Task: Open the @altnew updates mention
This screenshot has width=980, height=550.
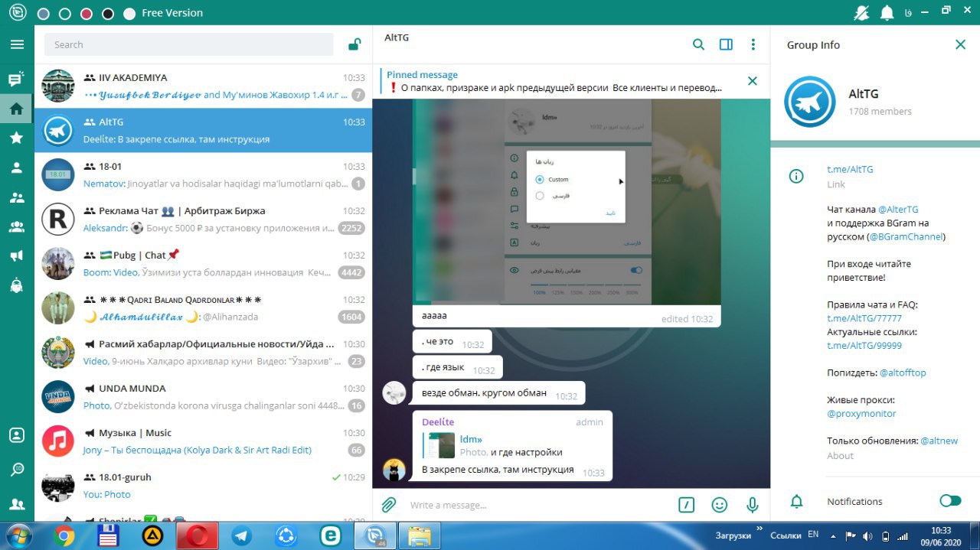Action: pos(939,441)
